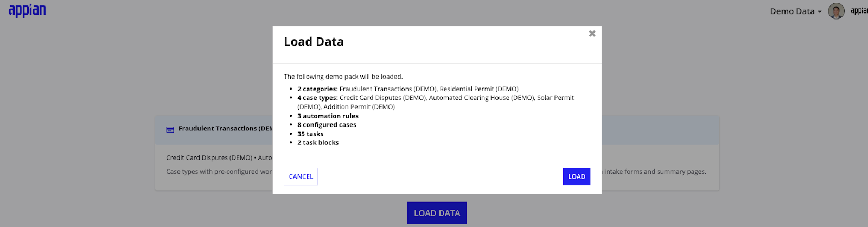868x227 pixels.
Task: Click the Cancel button
Action: pyautogui.click(x=301, y=176)
